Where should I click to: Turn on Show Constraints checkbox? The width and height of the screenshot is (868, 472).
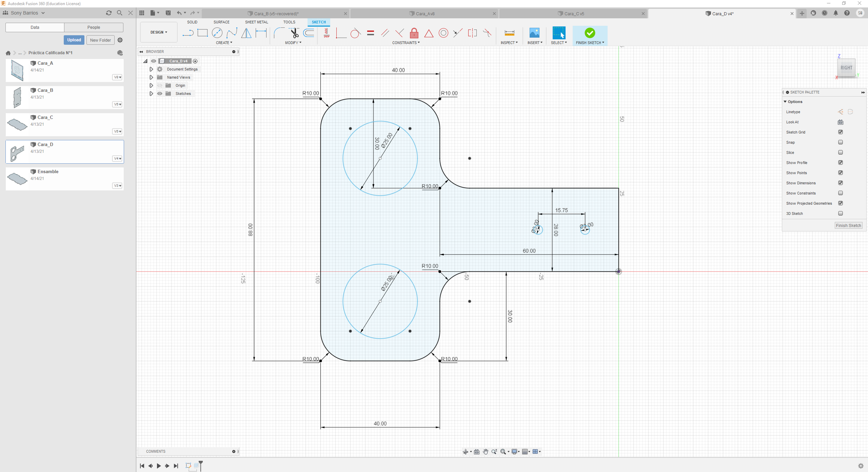841,193
